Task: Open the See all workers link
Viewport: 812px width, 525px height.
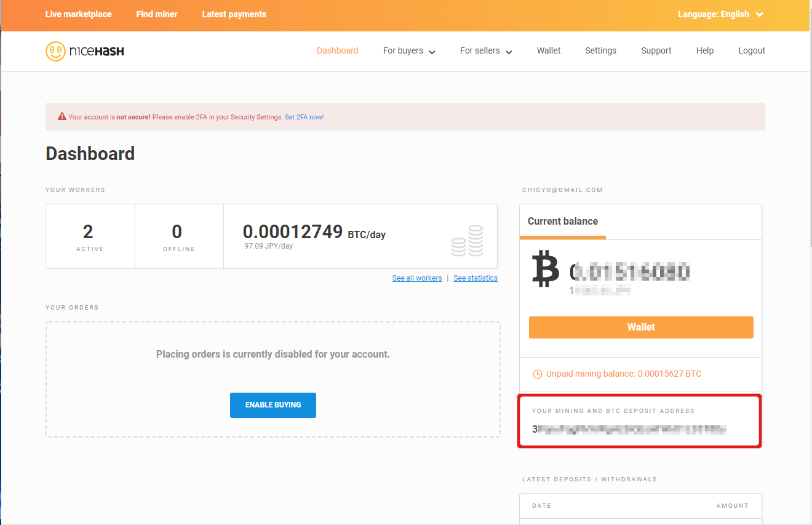Action: [x=417, y=278]
